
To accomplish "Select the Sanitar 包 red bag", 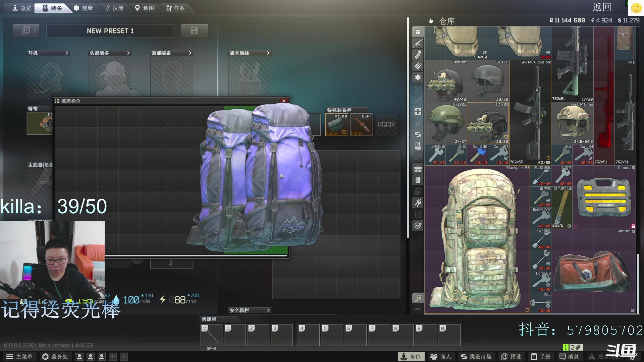I will [594, 271].
